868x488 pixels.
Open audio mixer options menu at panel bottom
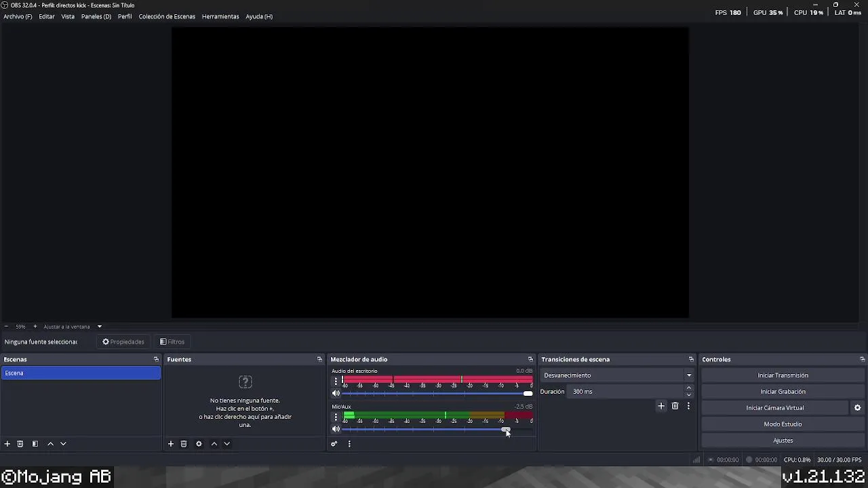[349, 444]
